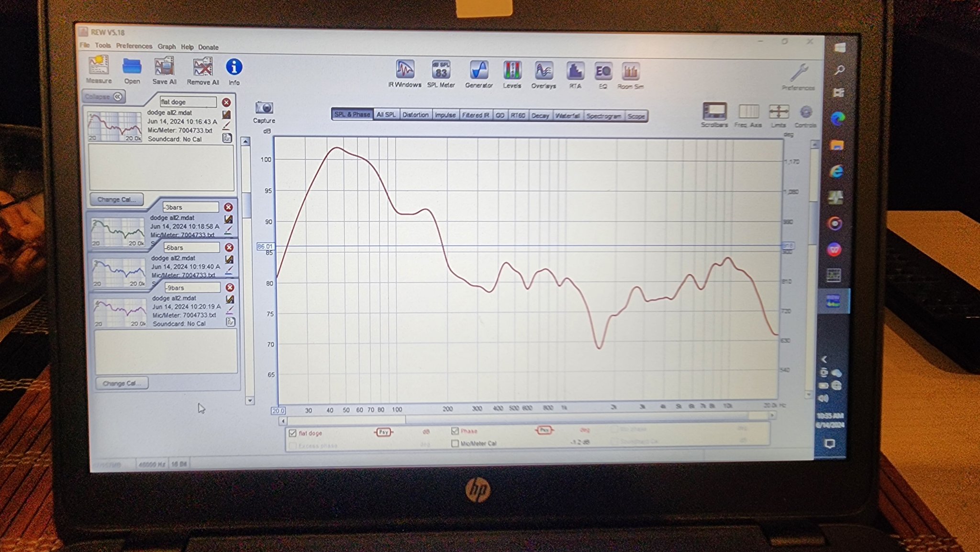The image size is (980, 552).
Task: Switch to the Distortion tab
Action: 415,115
